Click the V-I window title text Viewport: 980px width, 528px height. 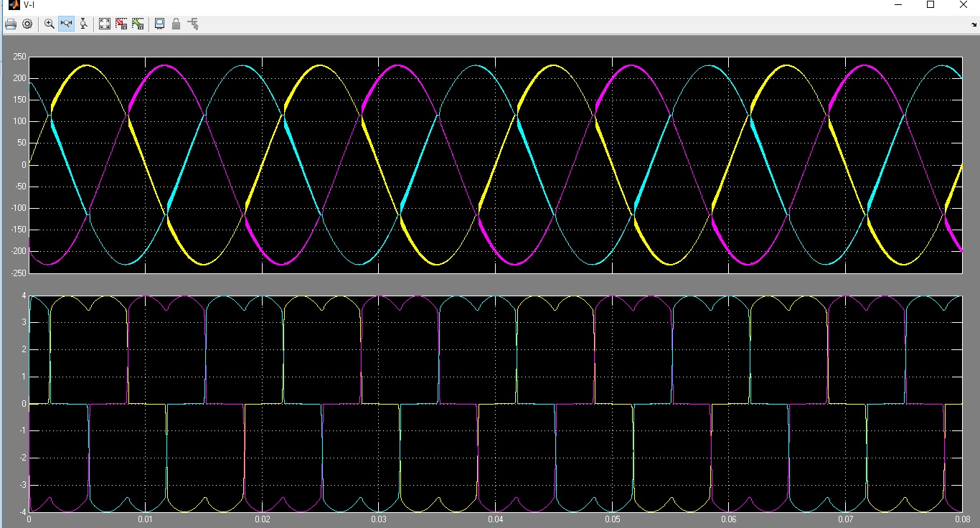click(x=29, y=5)
